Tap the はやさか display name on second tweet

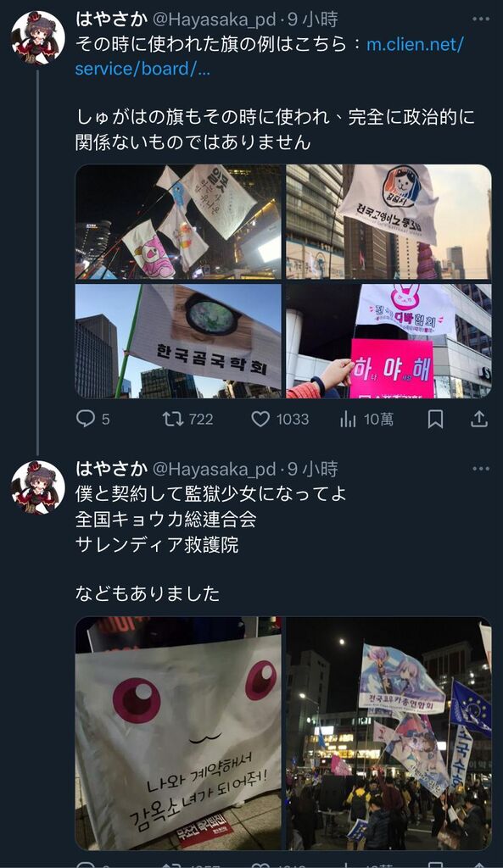111,470
